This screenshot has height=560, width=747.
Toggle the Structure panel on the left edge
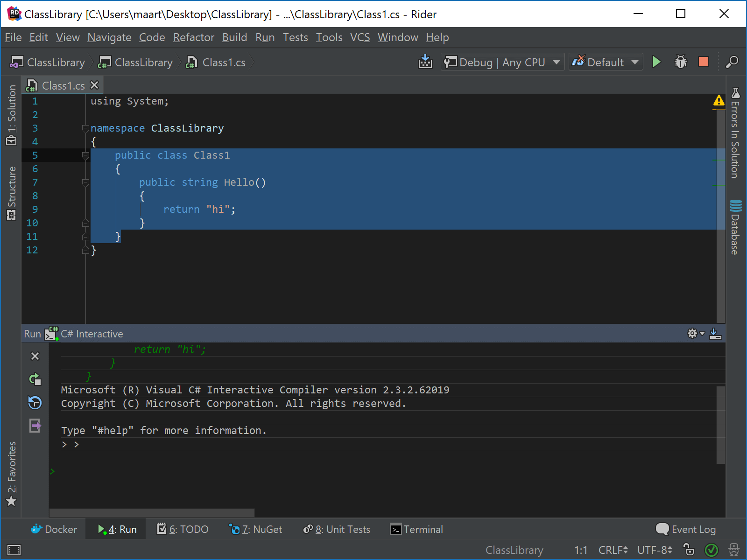(x=12, y=187)
